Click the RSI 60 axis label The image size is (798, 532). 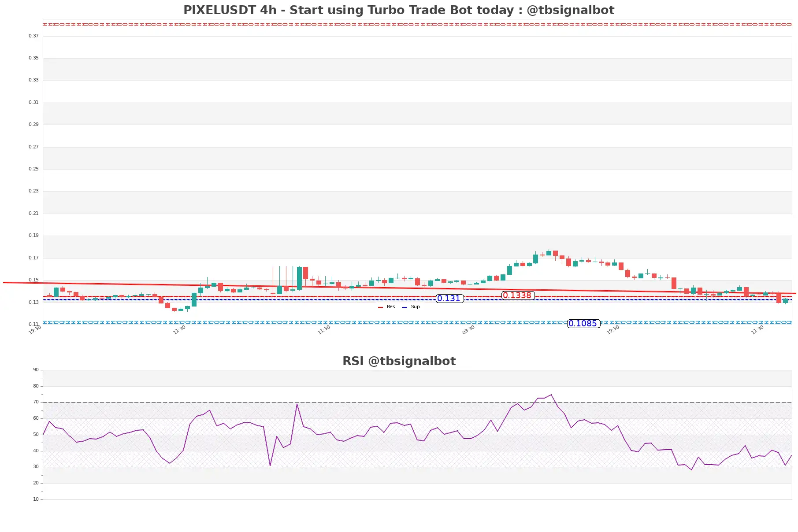(x=36, y=418)
